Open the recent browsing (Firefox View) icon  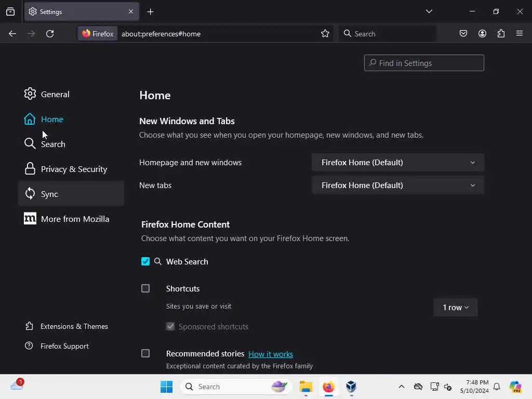[x=10, y=11]
